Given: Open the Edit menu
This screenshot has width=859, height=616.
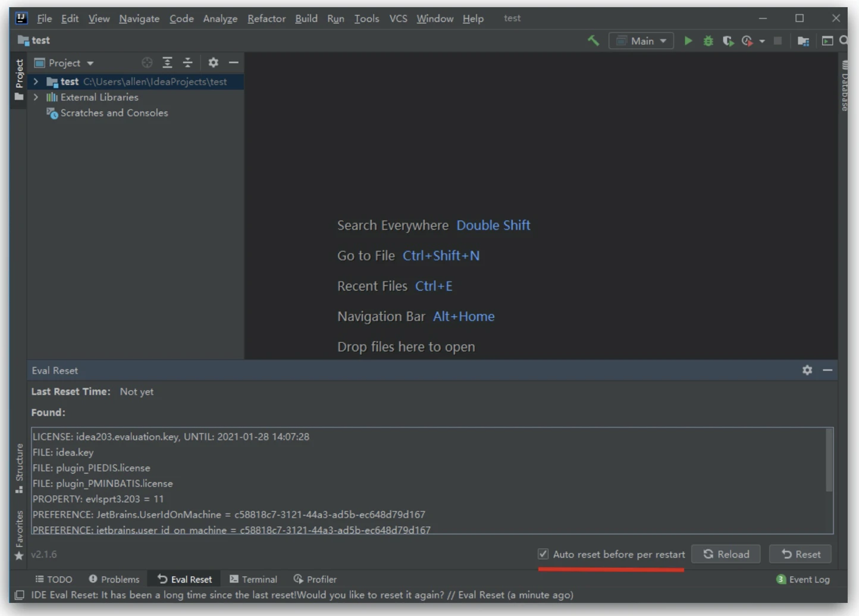Looking at the screenshot, I should pyautogui.click(x=70, y=18).
